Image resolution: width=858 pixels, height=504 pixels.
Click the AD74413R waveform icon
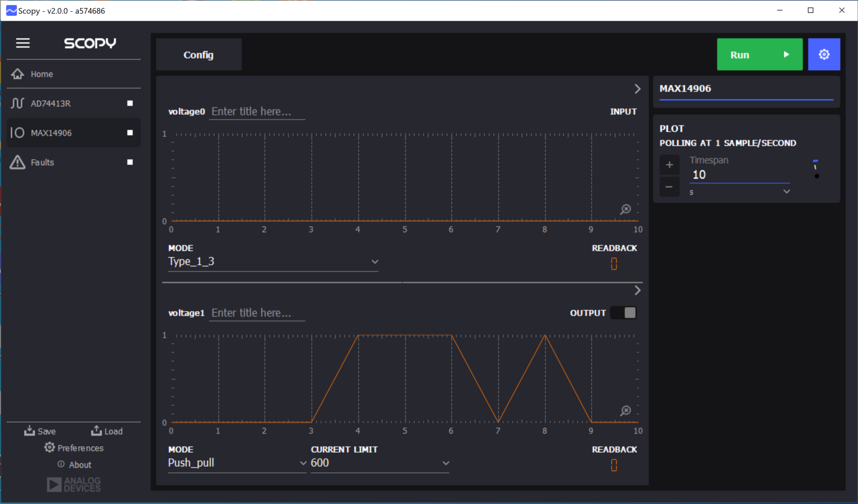17,103
